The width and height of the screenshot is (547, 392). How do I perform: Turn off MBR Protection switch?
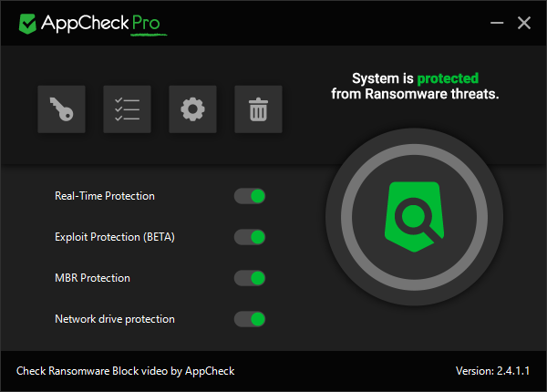(250, 278)
